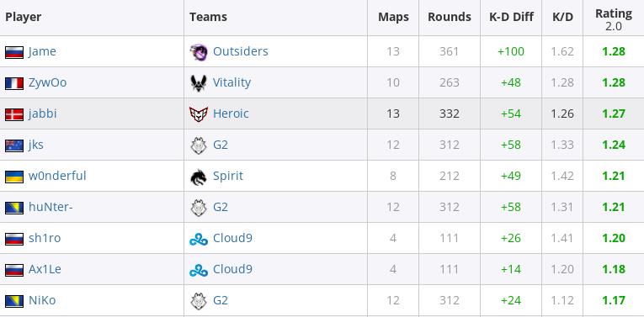Image resolution: width=644 pixels, height=317 pixels.
Task: Click the G2 logo in jks row
Action: click(199, 145)
